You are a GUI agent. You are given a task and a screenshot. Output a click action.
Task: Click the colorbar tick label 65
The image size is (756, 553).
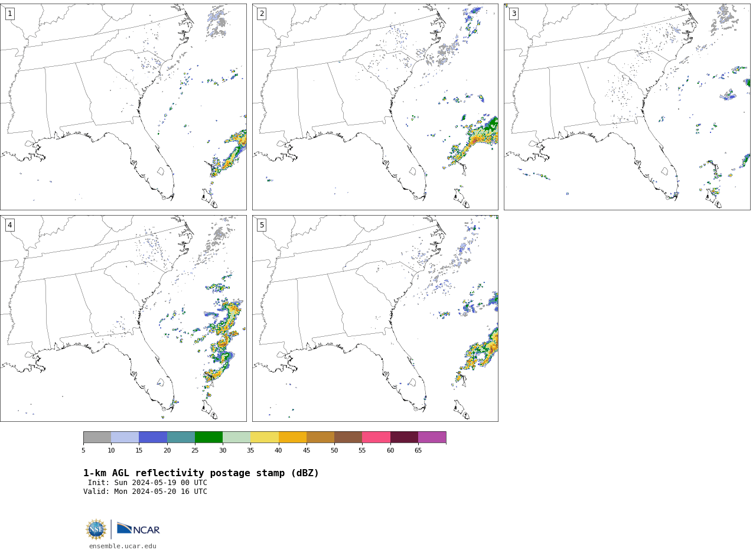coord(418,451)
